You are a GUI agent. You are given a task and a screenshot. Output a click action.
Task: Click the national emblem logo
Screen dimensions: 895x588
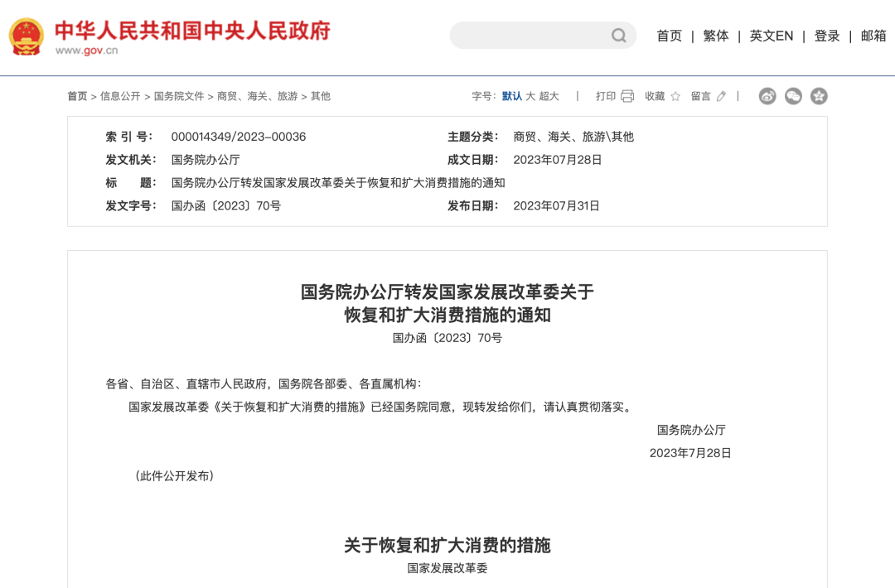(x=27, y=36)
